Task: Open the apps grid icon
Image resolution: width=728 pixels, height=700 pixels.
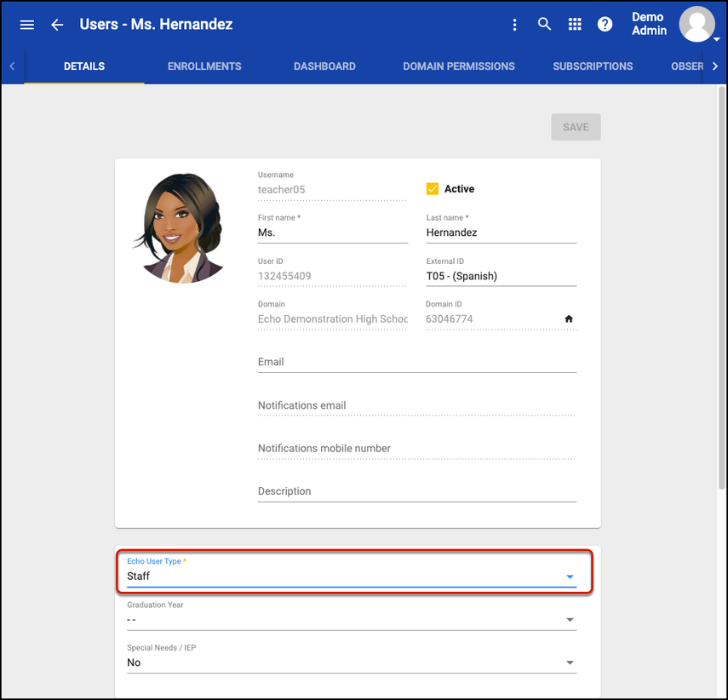Action: click(575, 25)
